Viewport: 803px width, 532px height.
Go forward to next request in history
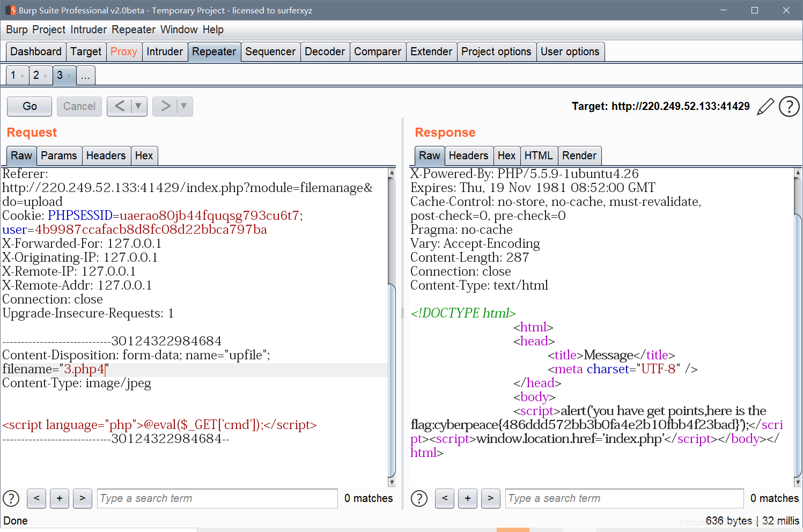(165, 106)
